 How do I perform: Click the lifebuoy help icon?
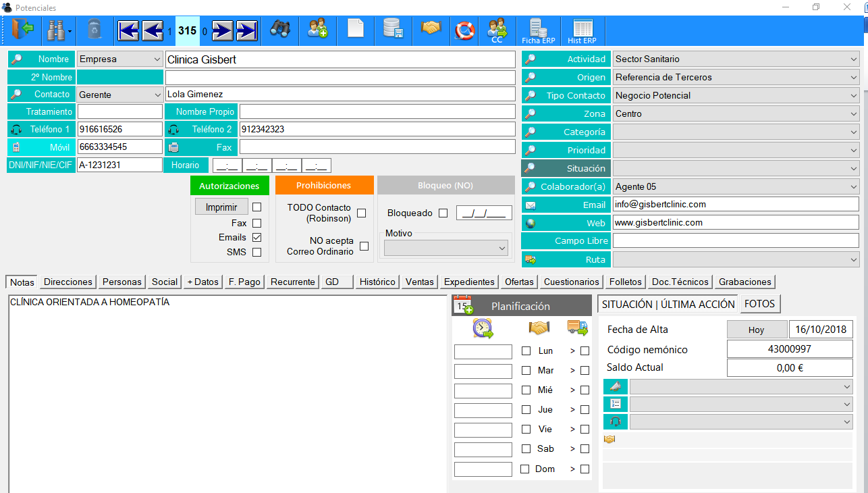tap(465, 30)
